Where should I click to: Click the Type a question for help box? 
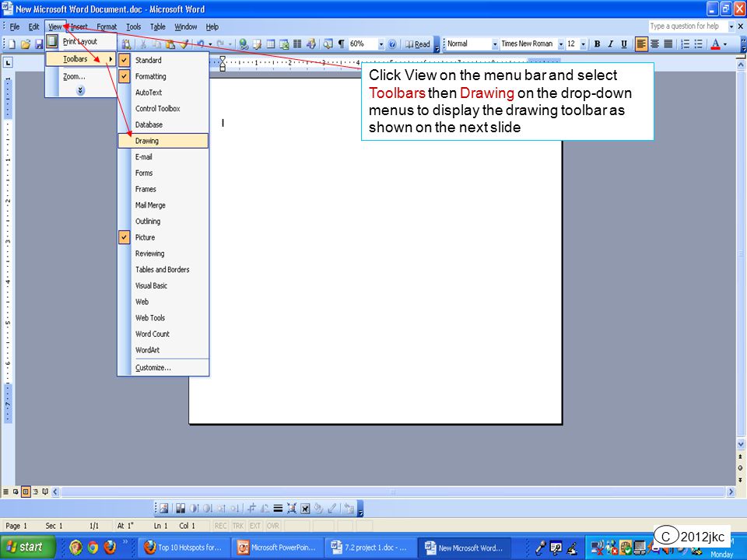688,26
